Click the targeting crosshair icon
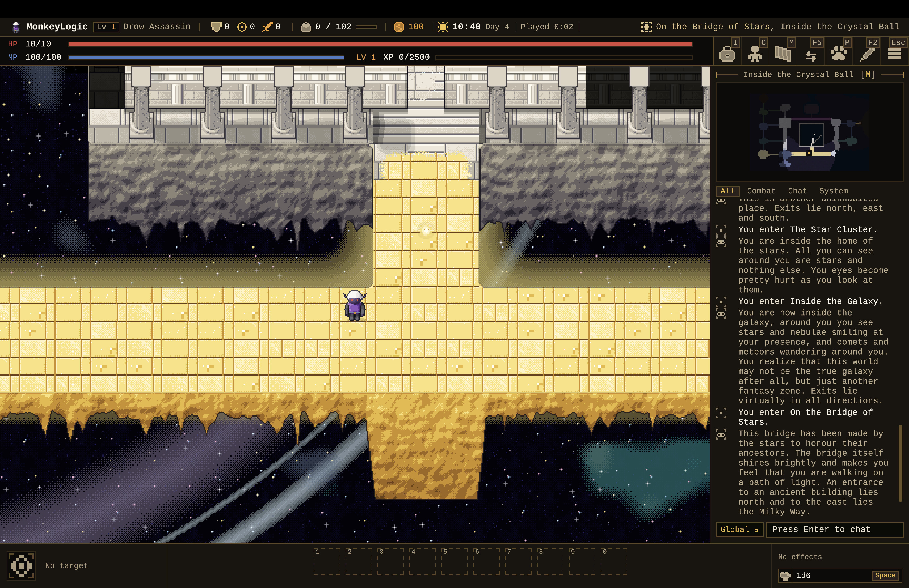This screenshot has width=909, height=588. 21,565
